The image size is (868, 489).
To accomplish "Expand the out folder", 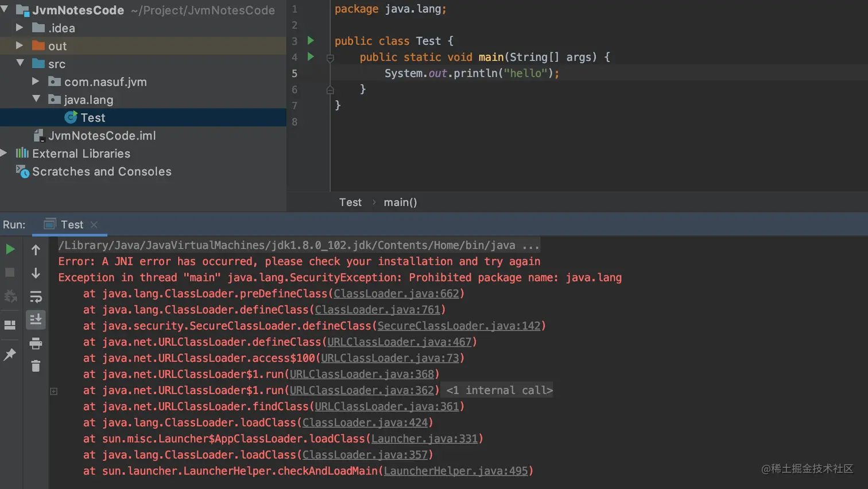I will [x=20, y=45].
